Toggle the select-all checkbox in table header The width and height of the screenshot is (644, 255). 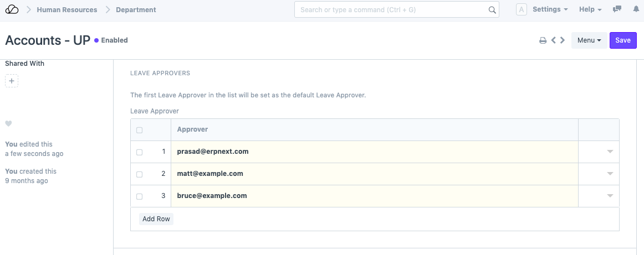tap(139, 131)
